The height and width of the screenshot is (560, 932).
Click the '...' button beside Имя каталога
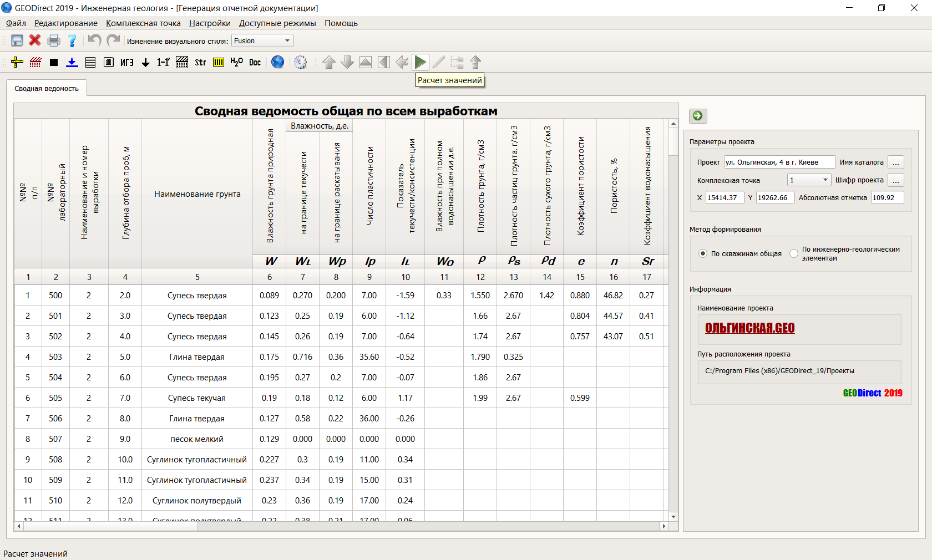pos(896,162)
